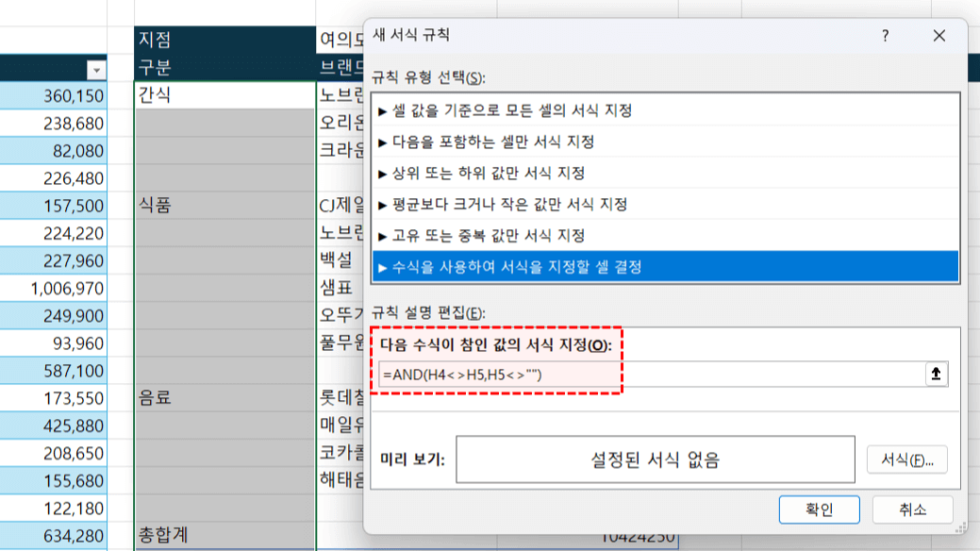Confirm the rule with the 확인 button
Screen dimensions: 980x551
coord(819,509)
